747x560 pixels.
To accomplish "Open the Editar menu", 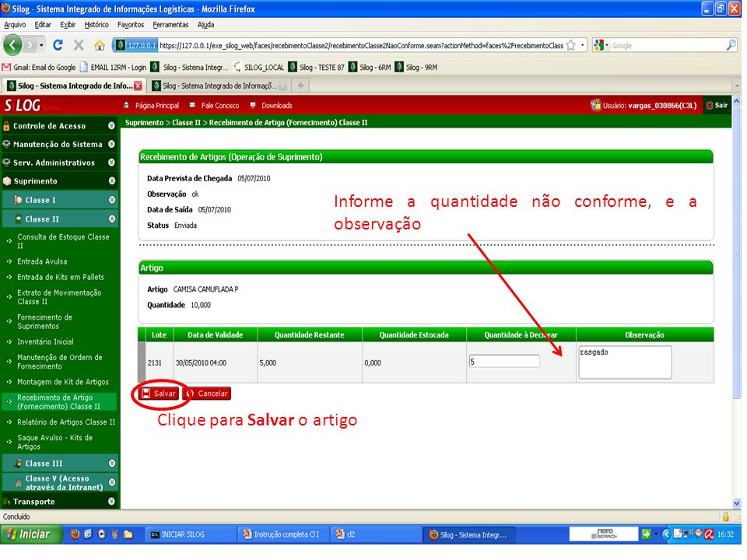I will coord(42,25).
